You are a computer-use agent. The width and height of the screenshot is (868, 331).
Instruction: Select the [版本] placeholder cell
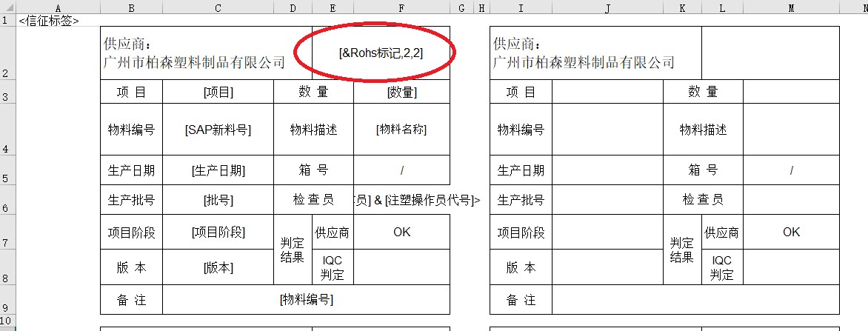point(218,267)
